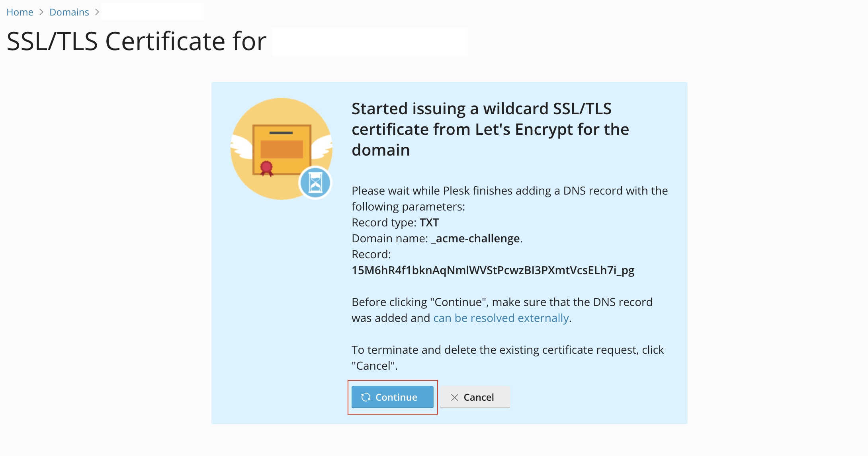The image size is (868, 456).
Task: Click the left wing of the certificate graphic
Action: click(x=242, y=146)
